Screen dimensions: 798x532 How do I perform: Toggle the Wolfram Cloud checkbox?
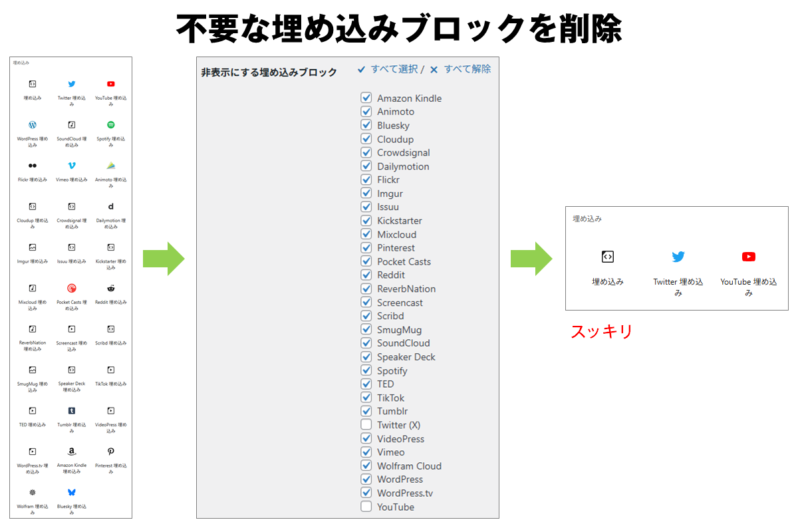[x=366, y=465]
